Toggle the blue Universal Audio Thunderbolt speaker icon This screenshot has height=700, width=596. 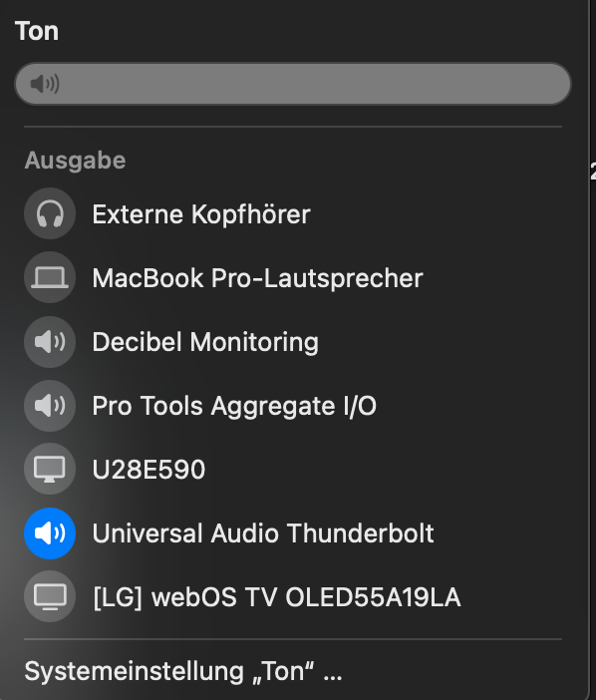(50, 533)
